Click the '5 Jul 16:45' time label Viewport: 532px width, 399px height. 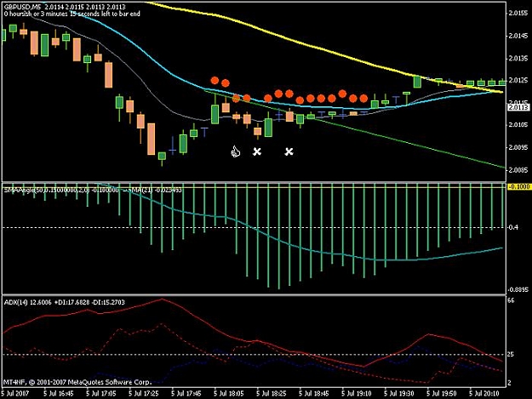point(59,394)
